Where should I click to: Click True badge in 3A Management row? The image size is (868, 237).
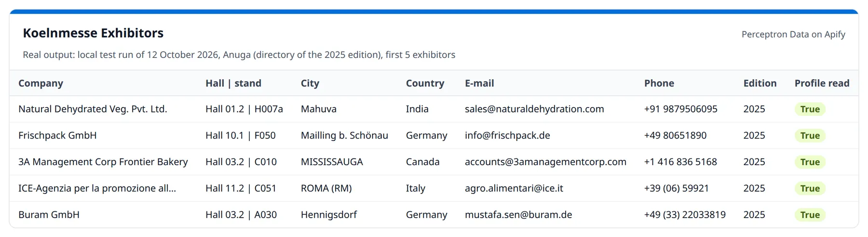coord(810,162)
